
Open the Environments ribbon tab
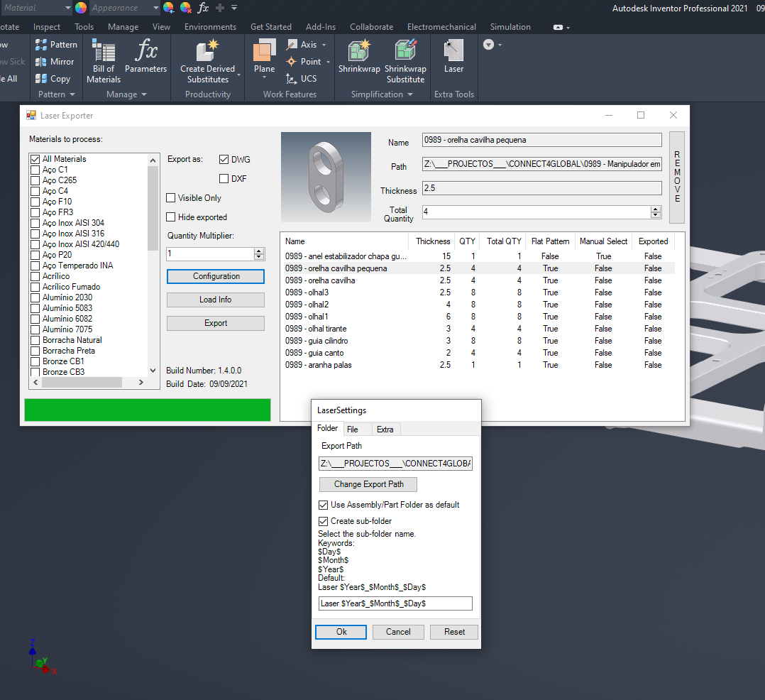click(x=210, y=27)
